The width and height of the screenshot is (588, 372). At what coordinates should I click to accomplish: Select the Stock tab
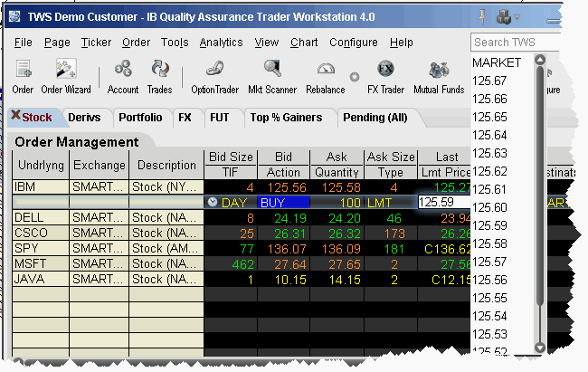point(37,118)
